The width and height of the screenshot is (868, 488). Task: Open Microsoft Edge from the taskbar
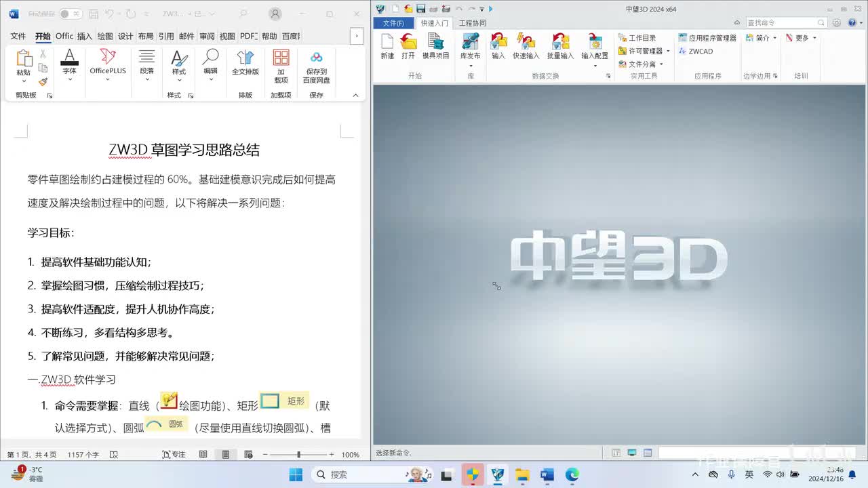pos(572,474)
